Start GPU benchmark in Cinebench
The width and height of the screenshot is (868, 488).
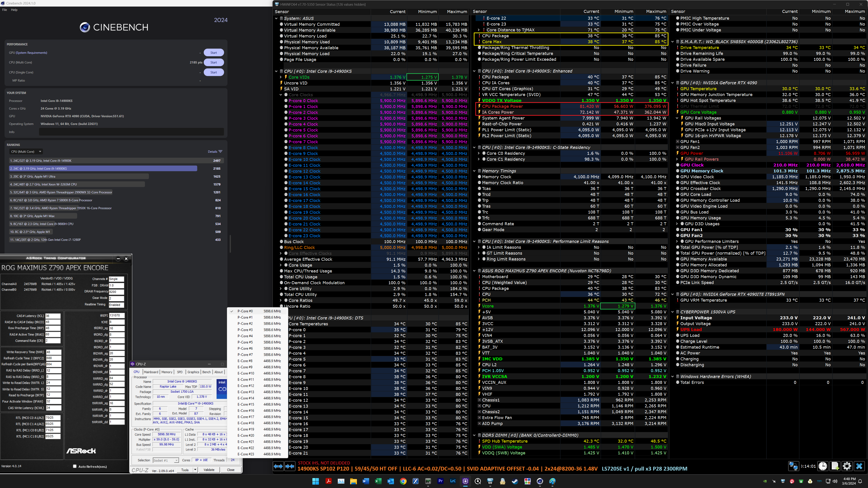click(x=214, y=53)
